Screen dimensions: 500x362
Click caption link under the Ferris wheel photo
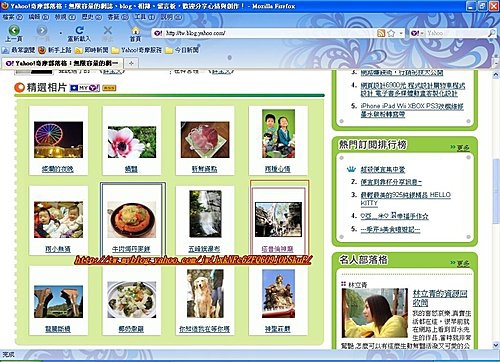[x=58, y=169]
